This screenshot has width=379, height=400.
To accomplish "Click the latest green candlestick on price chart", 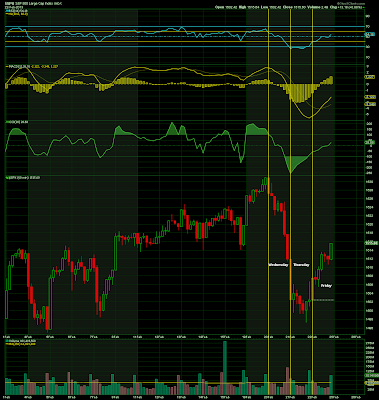I will (x=331, y=251).
